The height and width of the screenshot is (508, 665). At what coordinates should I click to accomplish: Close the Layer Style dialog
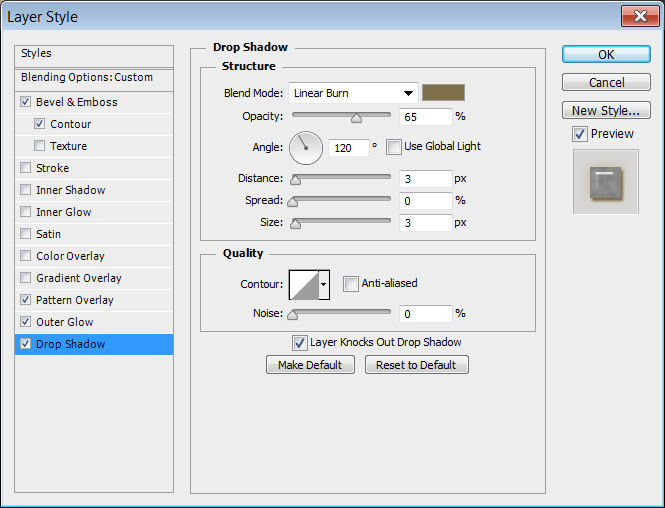tap(637, 16)
